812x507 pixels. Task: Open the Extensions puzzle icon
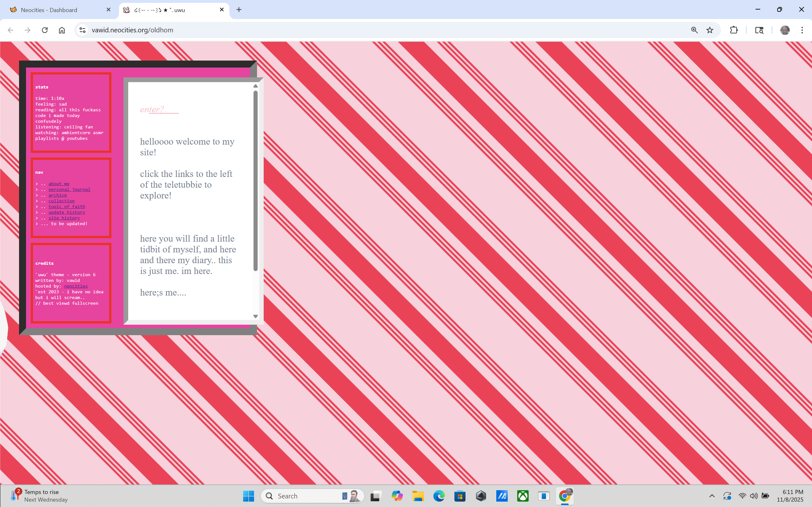(x=734, y=30)
